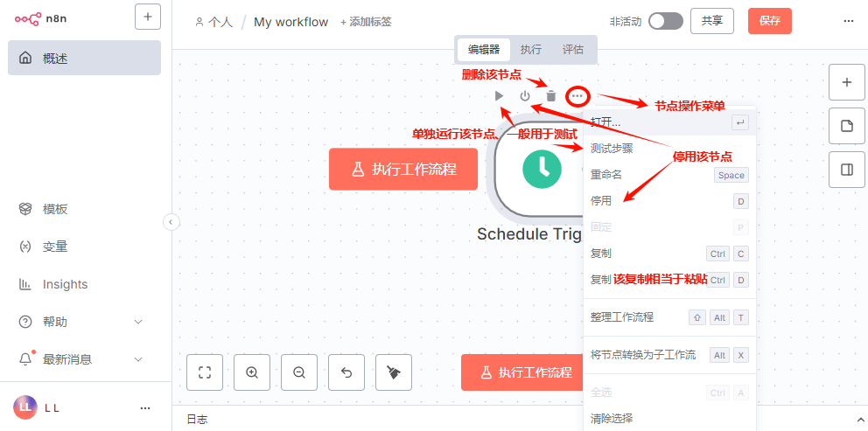Add a sticky note from right panel
Screen dimensions: 868x431
[x=846, y=126]
